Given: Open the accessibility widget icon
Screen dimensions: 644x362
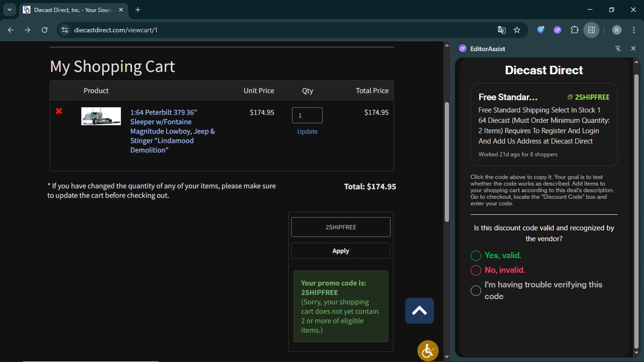Looking at the screenshot, I should (428, 351).
